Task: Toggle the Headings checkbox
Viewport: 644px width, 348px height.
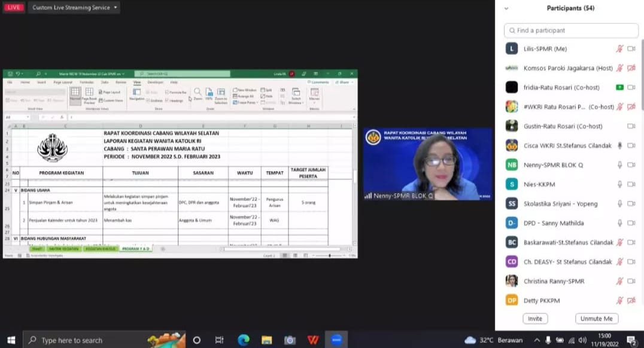Action: pos(168,100)
